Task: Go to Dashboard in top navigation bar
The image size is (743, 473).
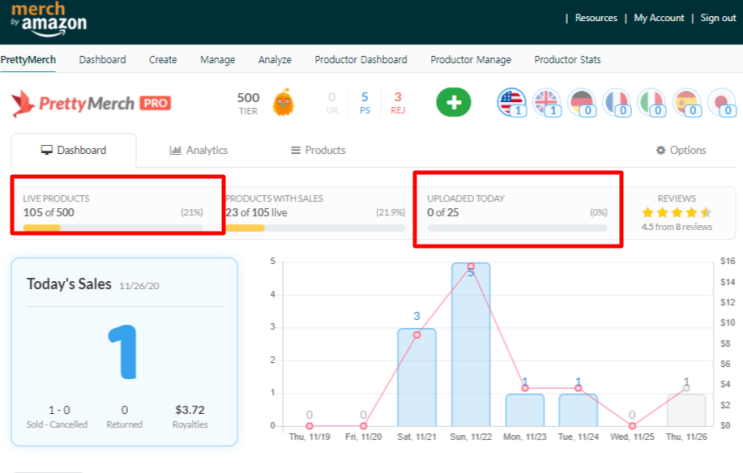Action: coord(102,60)
